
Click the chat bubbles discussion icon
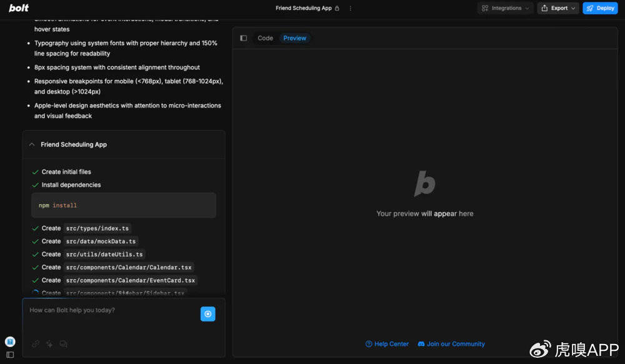(x=63, y=343)
